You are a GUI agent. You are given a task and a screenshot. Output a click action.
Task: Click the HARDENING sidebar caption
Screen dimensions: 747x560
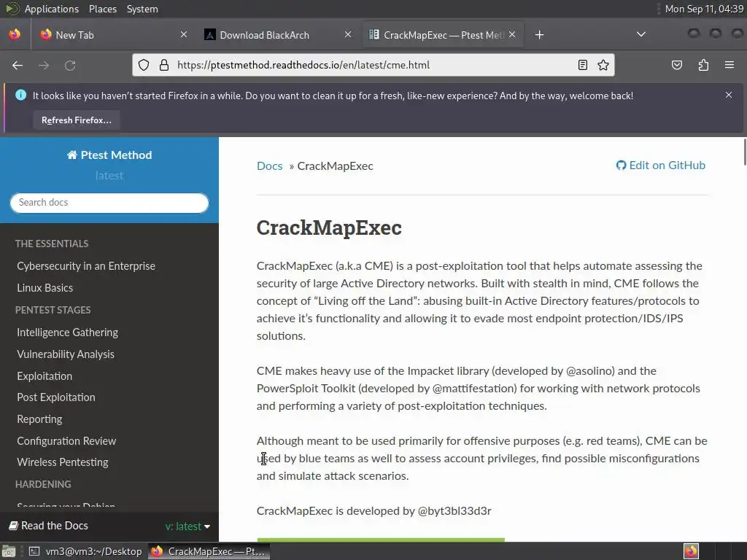(43, 484)
